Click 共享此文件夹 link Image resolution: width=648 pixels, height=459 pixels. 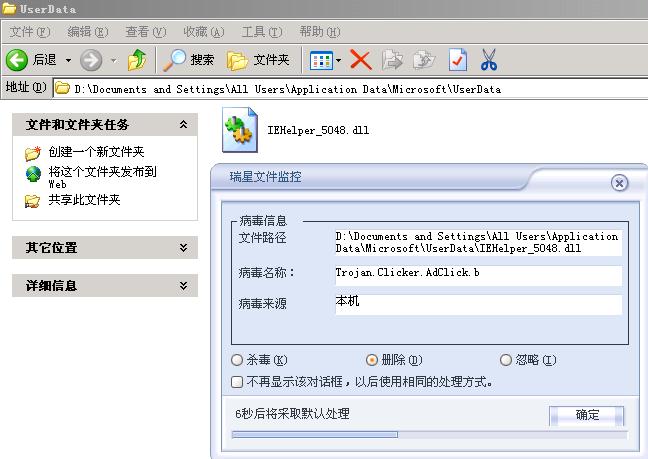84,200
